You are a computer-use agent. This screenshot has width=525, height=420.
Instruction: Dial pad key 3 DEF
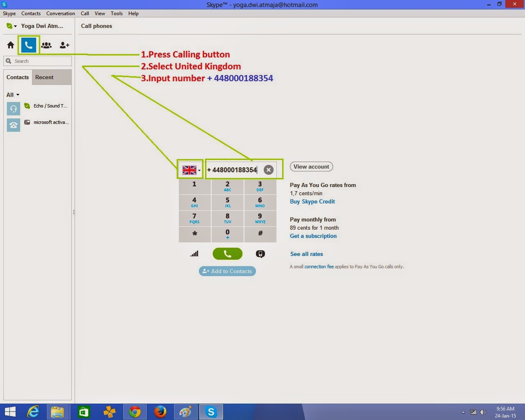click(260, 187)
